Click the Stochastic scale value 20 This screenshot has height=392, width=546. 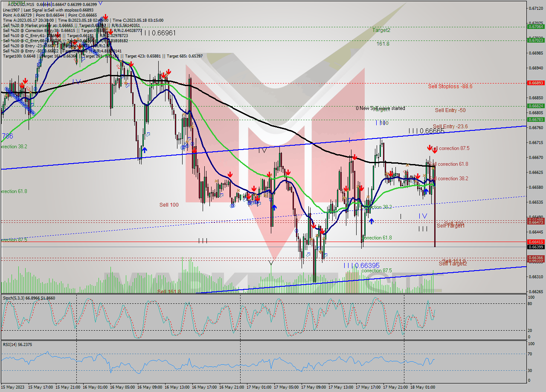530,330
